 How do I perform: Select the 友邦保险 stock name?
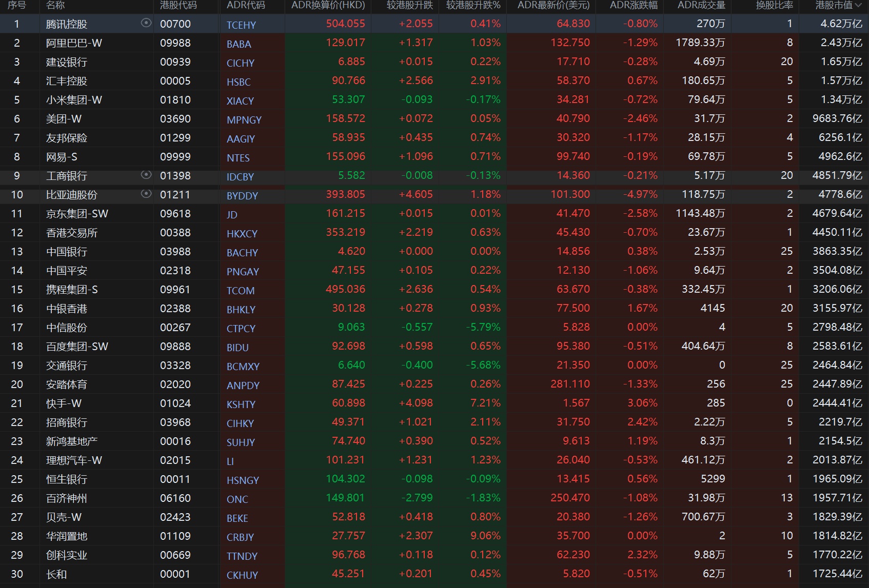coord(67,138)
